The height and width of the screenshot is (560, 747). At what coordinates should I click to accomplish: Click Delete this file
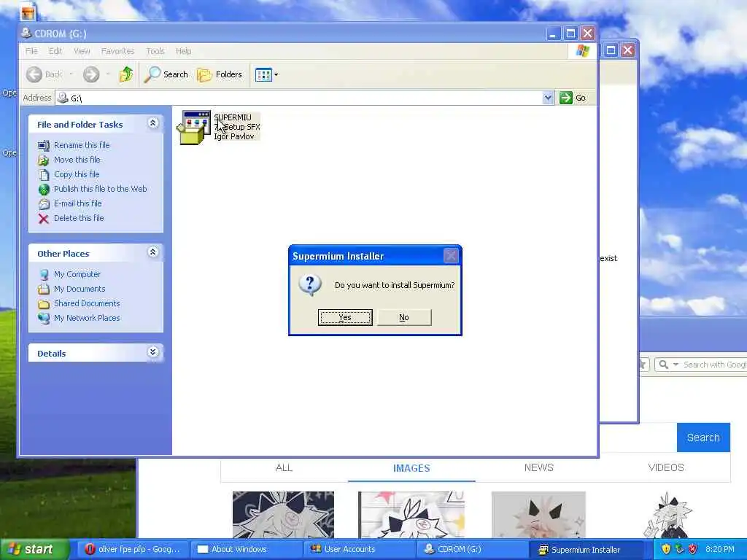pyautogui.click(x=79, y=218)
